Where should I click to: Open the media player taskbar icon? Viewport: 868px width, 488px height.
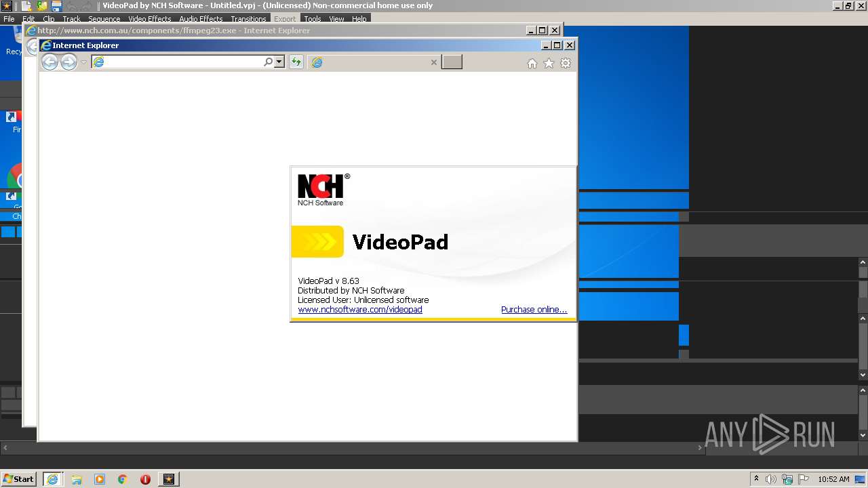pos(100,479)
